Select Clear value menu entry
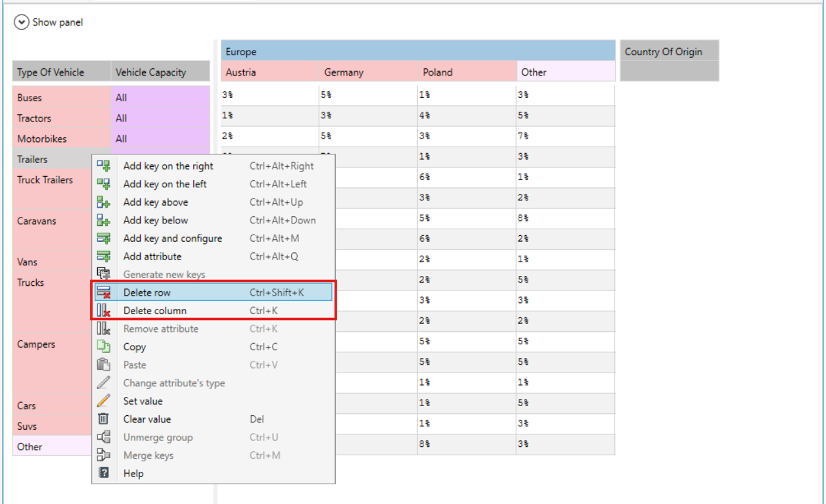Screen dimensions: 826x504 tap(213, 419)
